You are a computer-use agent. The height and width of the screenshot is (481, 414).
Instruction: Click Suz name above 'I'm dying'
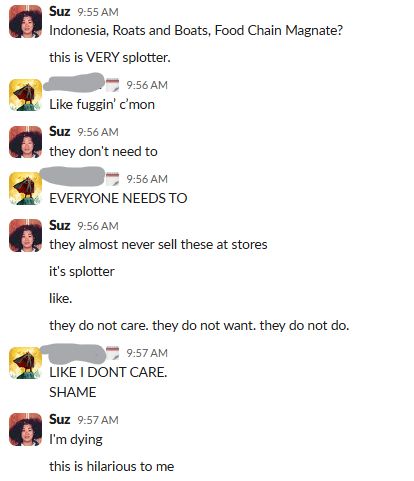(x=60, y=419)
